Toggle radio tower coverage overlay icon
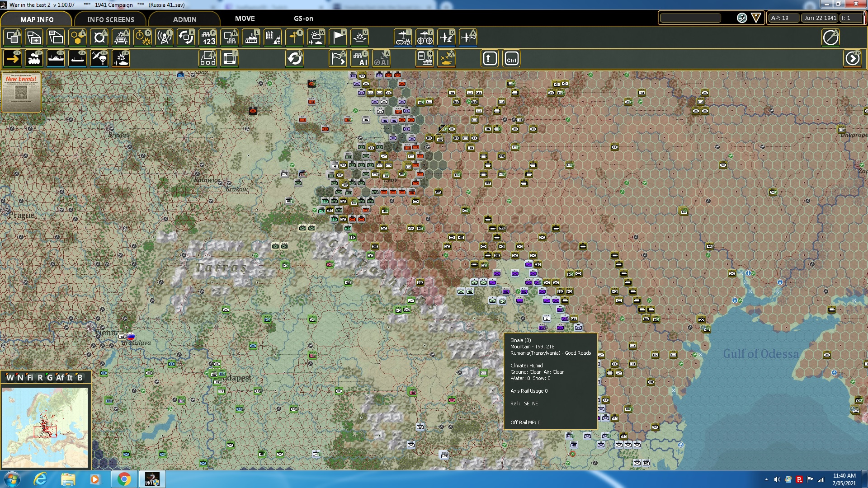 tap(165, 38)
